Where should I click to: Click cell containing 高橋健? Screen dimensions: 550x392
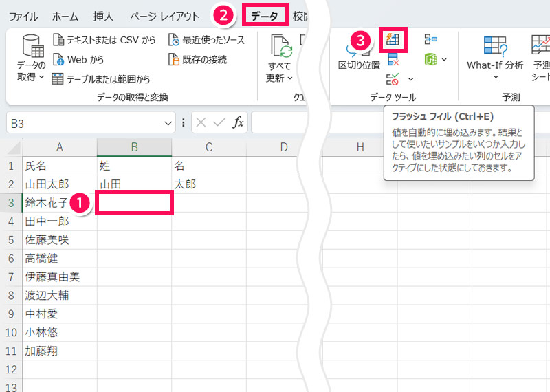(x=60, y=259)
